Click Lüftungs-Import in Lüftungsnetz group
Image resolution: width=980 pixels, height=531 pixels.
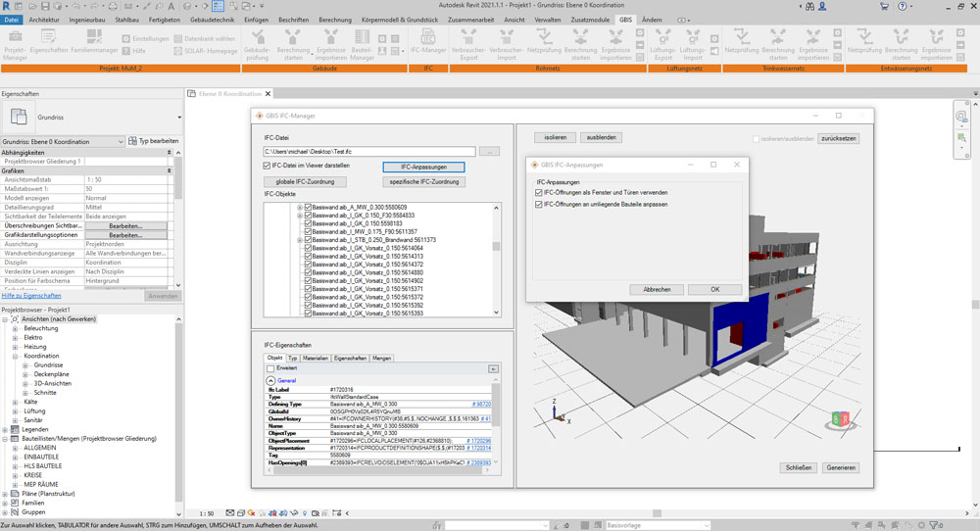[x=693, y=45]
